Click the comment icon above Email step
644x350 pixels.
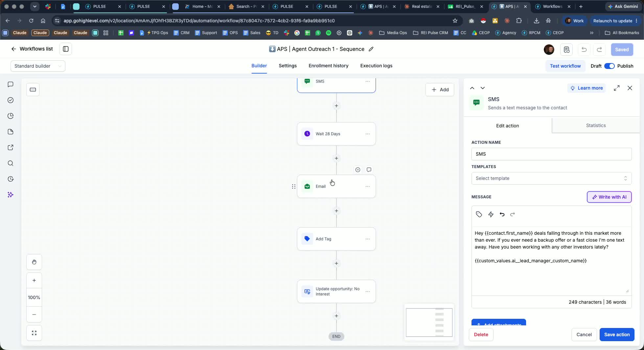(x=369, y=170)
